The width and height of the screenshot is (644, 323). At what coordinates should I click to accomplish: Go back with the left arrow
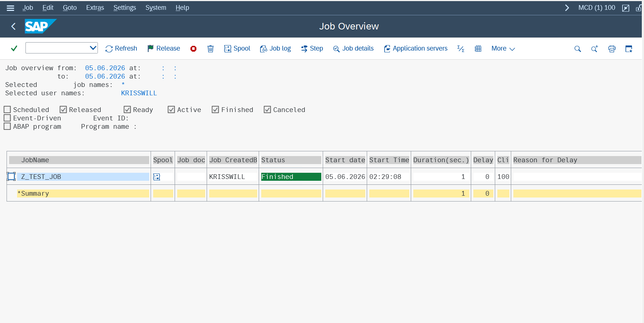point(13,26)
